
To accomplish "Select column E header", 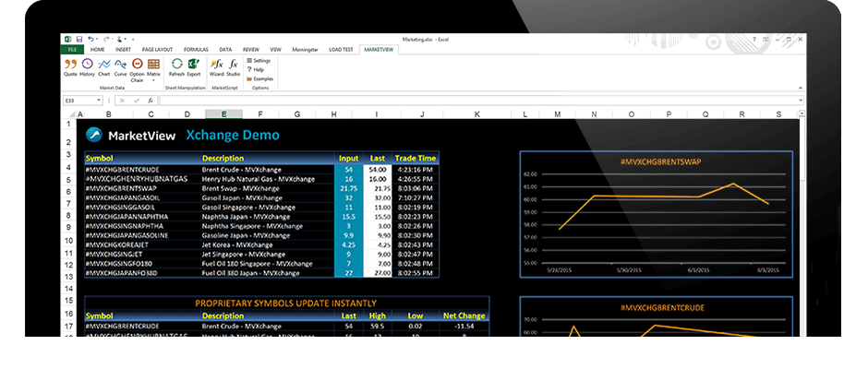I will 223,114.
